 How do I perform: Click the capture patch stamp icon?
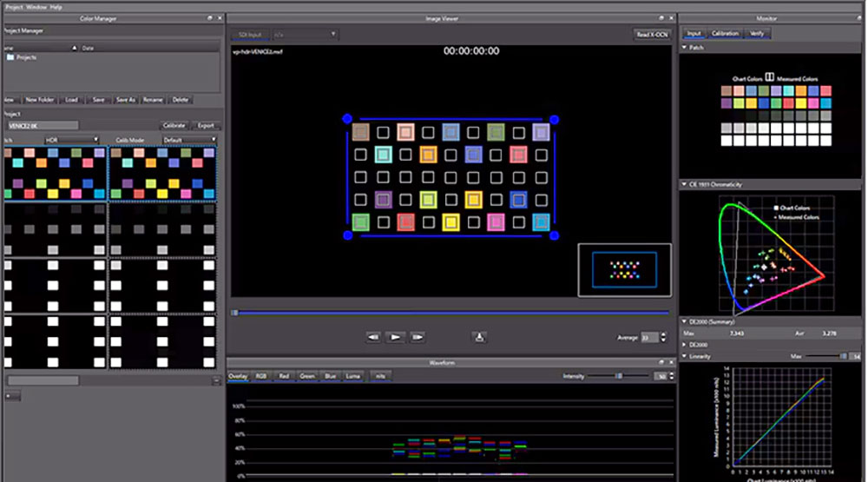[x=479, y=337]
